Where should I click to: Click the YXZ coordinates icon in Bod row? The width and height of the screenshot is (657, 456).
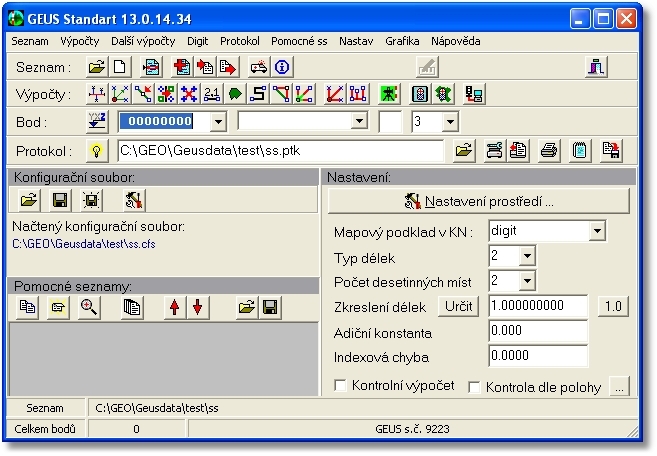(97, 122)
